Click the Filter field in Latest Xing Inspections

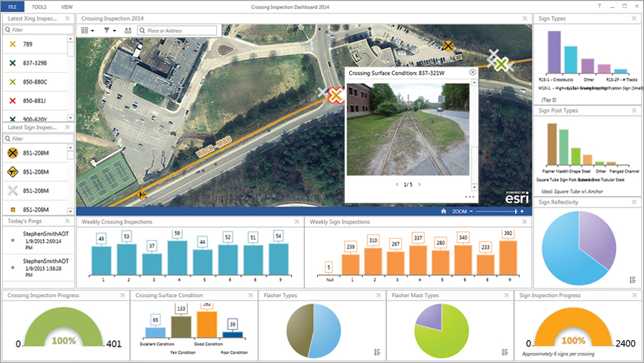(x=39, y=29)
